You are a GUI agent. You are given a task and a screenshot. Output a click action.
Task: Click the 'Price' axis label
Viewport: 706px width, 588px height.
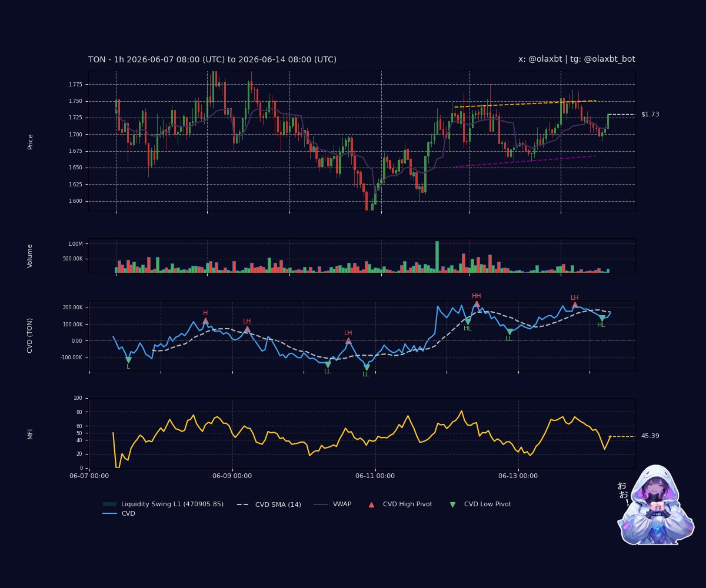point(31,142)
